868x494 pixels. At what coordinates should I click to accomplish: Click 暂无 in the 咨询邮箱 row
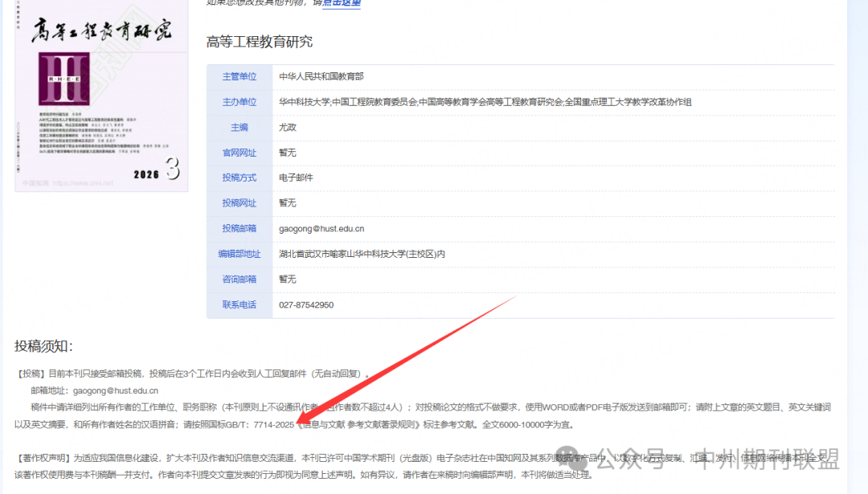287,280
